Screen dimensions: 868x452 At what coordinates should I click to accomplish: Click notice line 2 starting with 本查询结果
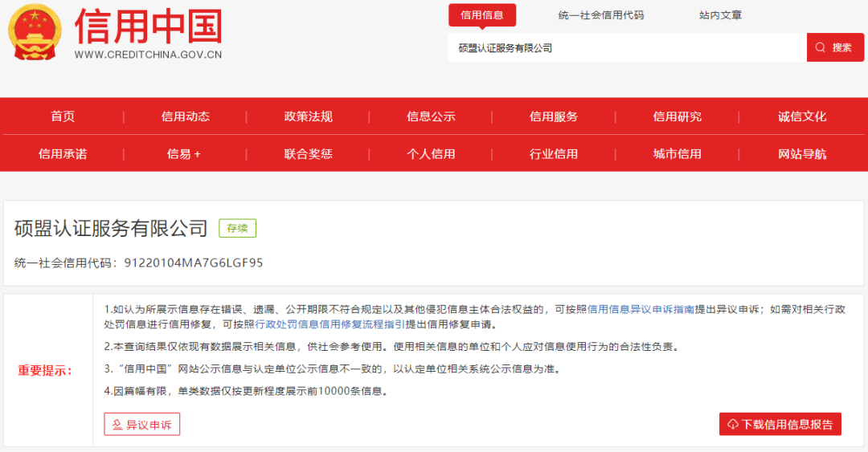pyautogui.click(x=391, y=347)
